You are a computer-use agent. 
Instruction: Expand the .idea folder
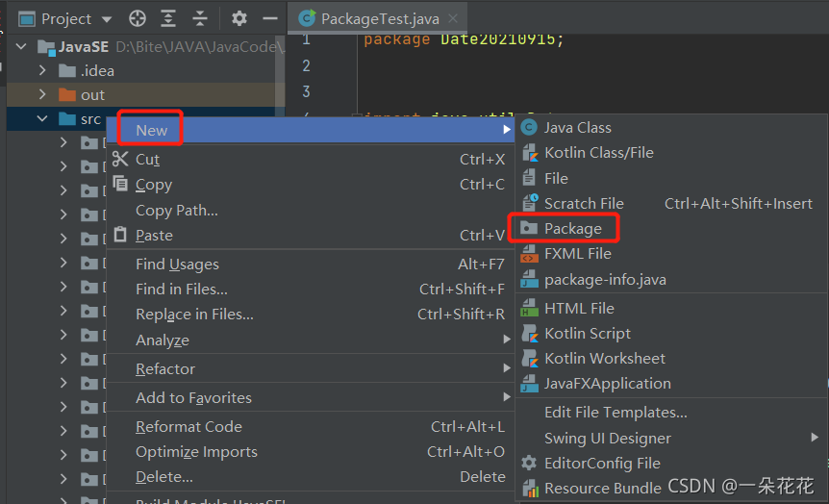42,70
